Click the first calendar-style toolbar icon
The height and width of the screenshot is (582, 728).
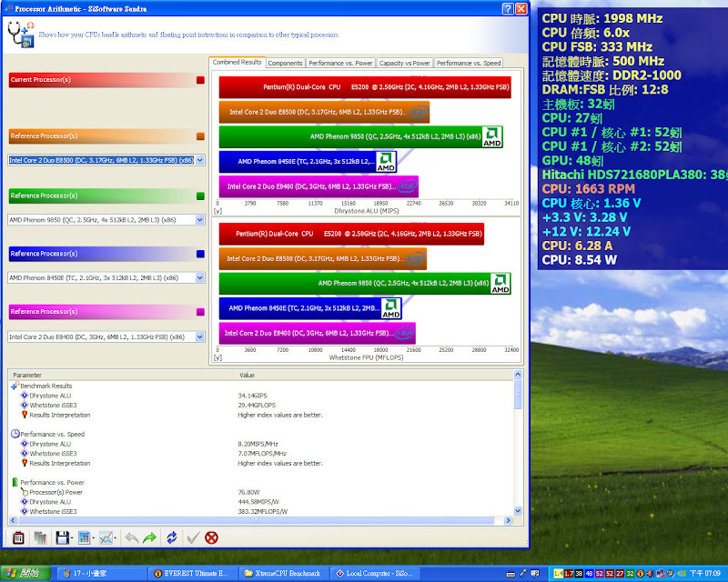coord(18,537)
